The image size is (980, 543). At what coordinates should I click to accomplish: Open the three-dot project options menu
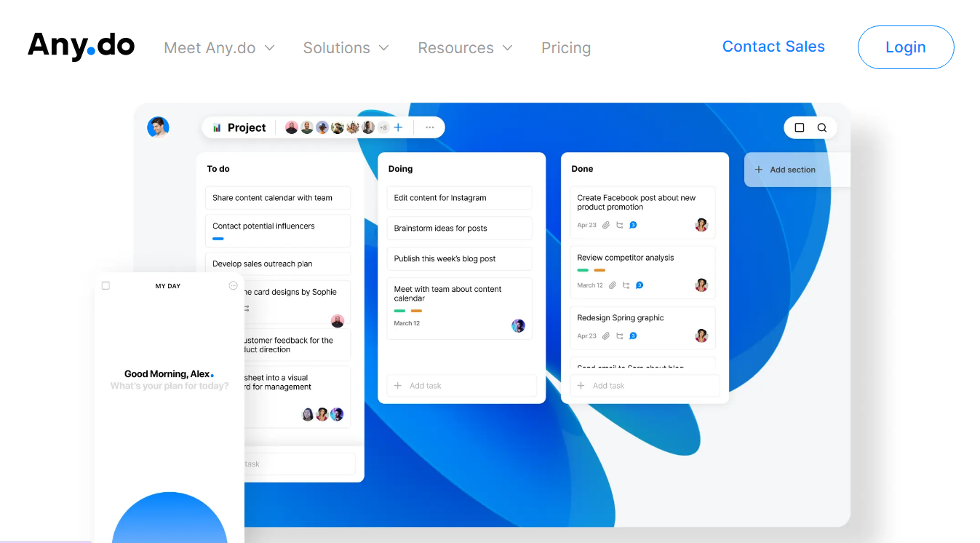[430, 127]
